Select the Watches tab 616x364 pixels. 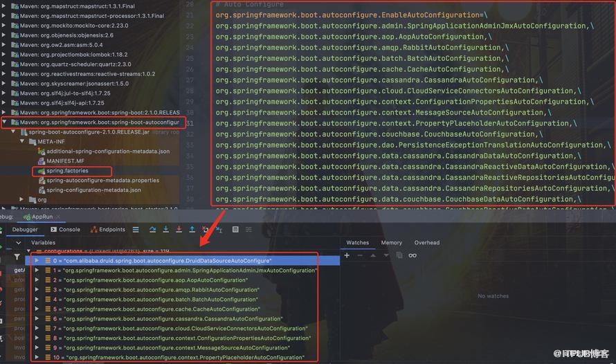click(x=358, y=243)
